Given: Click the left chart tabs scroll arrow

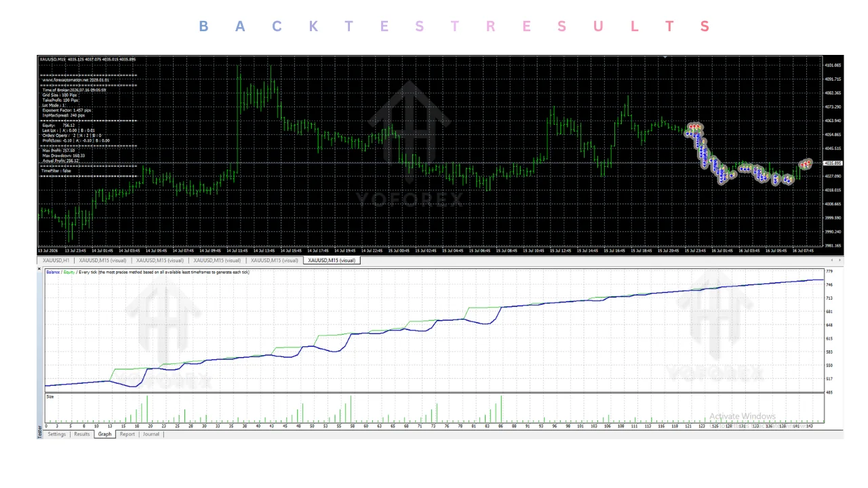Looking at the screenshot, I should point(832,260).
